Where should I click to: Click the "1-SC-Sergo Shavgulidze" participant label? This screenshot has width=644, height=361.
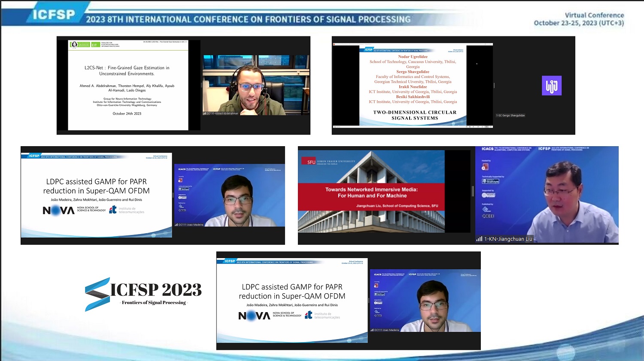coord(510,115)
